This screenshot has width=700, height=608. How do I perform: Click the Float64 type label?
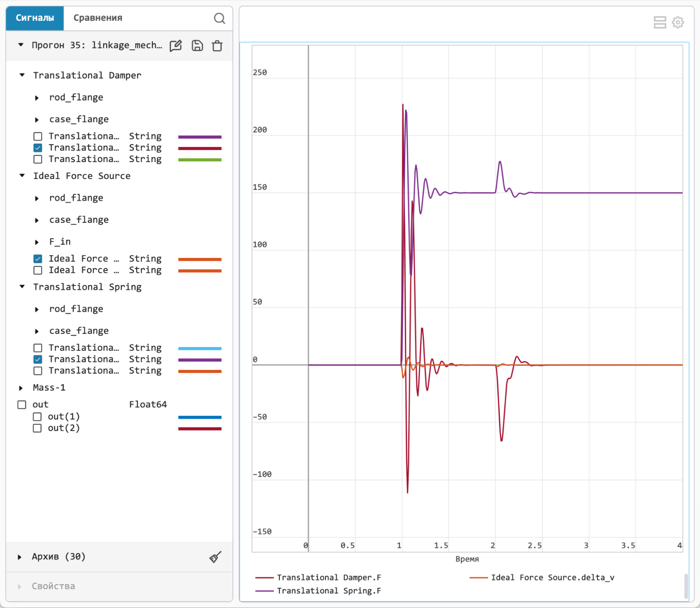148,404
